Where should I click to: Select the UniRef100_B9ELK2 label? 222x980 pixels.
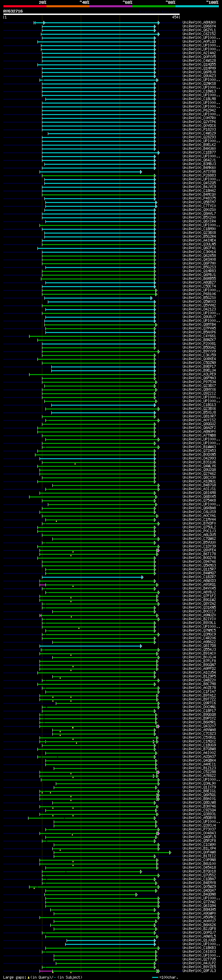(x=199, y=145)
